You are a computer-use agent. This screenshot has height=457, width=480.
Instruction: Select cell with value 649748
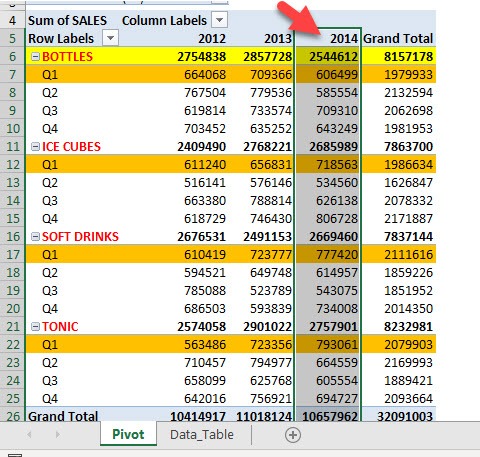(271, 273)
